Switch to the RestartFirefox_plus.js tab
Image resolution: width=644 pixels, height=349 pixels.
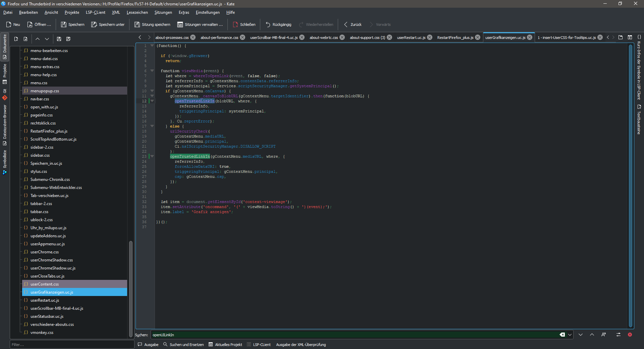455,37
